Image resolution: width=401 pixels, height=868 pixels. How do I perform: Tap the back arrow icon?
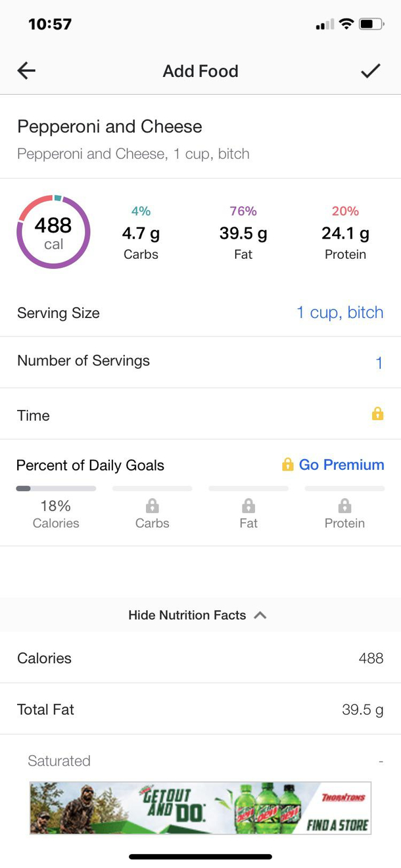coord(26,71)
